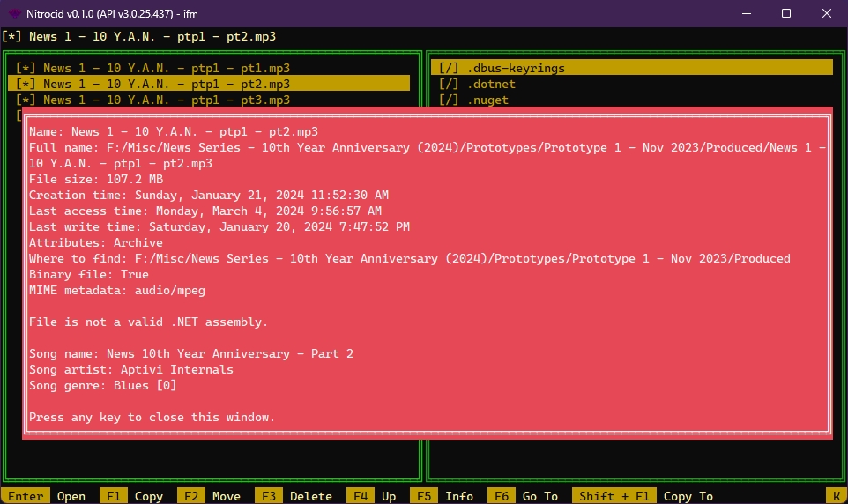The height and width of the screenshot is (504, 848).
Task: Click the 'Press any key to close' message
Action: 152,417
